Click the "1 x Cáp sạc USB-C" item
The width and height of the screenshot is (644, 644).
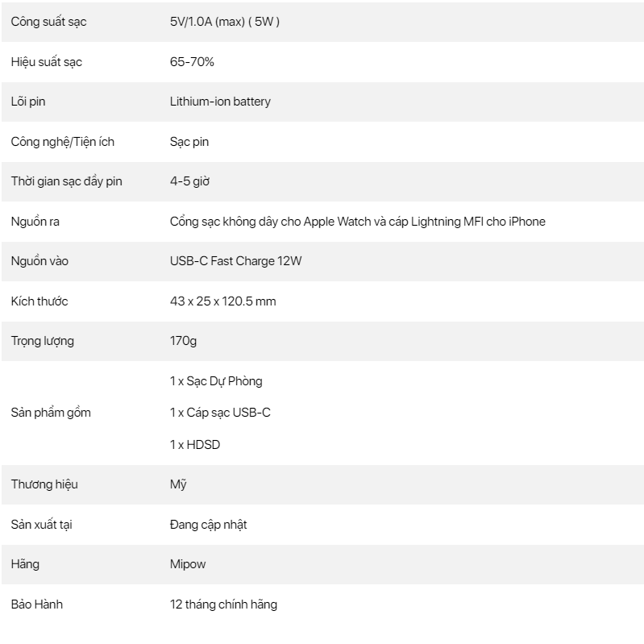click(220, 413)
